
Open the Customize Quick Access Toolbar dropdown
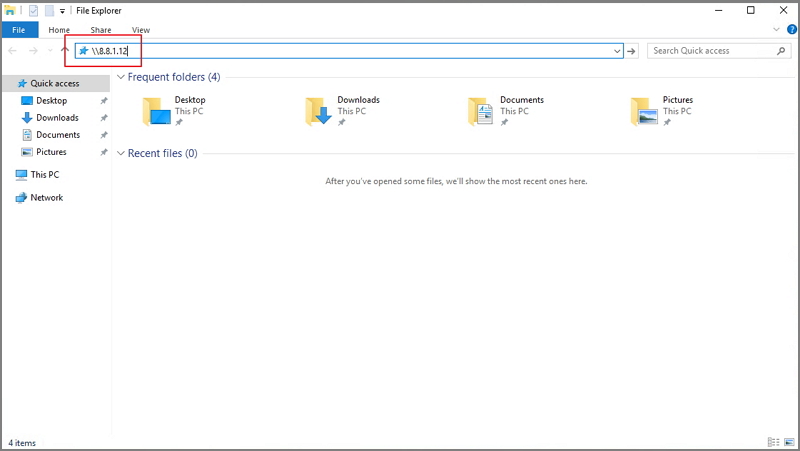click(x=62, y=11)
